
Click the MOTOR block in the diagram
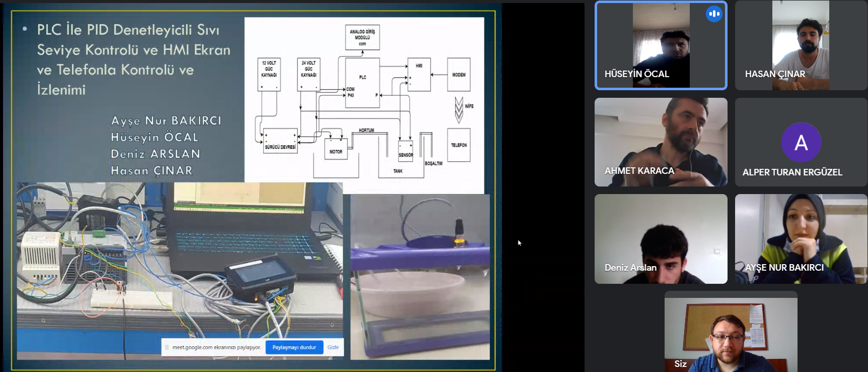pyautogui.click(x=336, y=150)
